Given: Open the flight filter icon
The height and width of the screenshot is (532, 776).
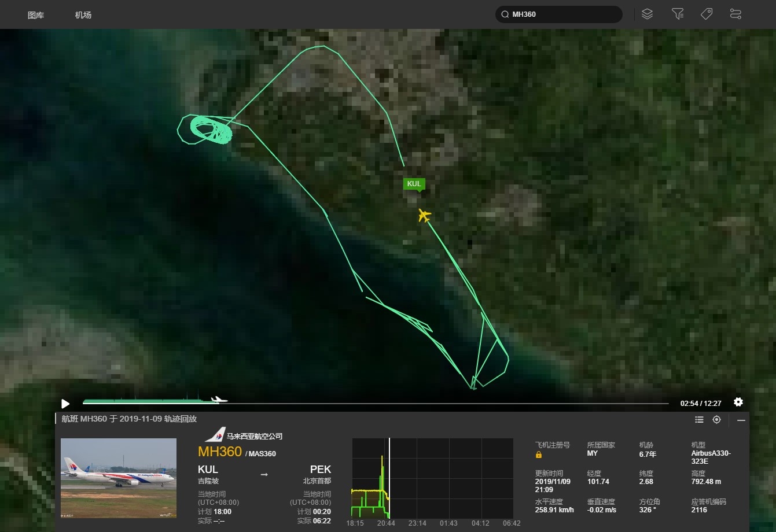Looking at the screenshot, I should pos(678,14).
